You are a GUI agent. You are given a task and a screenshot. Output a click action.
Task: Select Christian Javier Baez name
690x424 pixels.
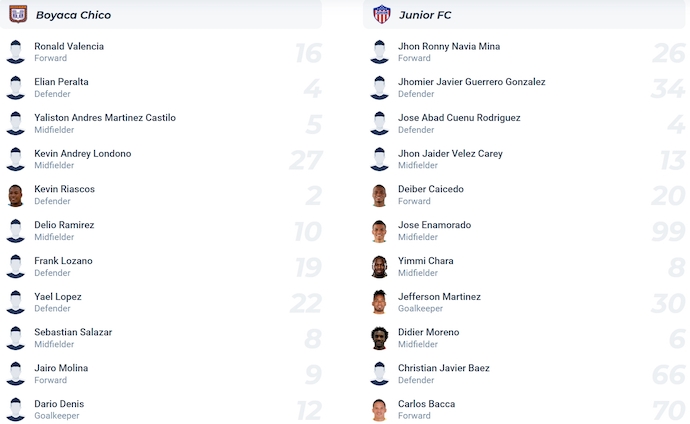click(x=444, y=368)
